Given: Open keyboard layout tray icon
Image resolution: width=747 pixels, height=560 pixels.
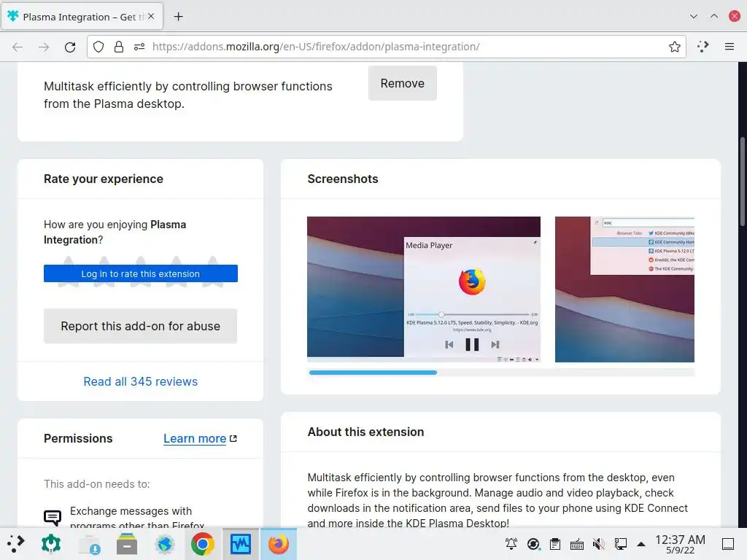Looking at the screenshot, I should click(577, 544).
